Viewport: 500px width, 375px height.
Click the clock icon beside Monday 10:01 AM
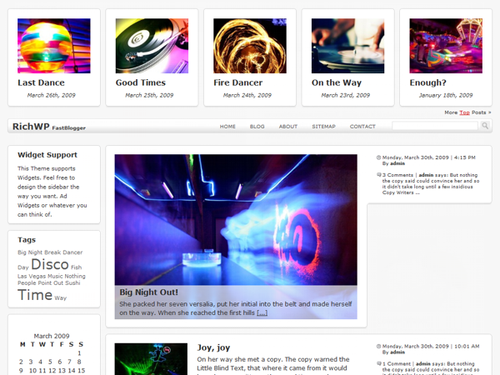pyautogui.click(x=379, y=346)
